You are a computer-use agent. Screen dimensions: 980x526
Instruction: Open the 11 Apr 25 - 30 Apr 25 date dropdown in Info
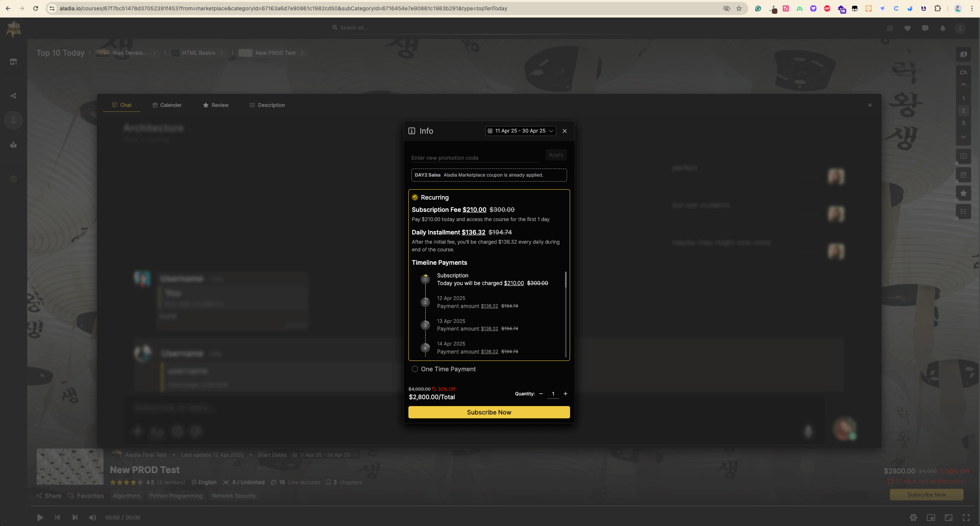click(520, 131)
